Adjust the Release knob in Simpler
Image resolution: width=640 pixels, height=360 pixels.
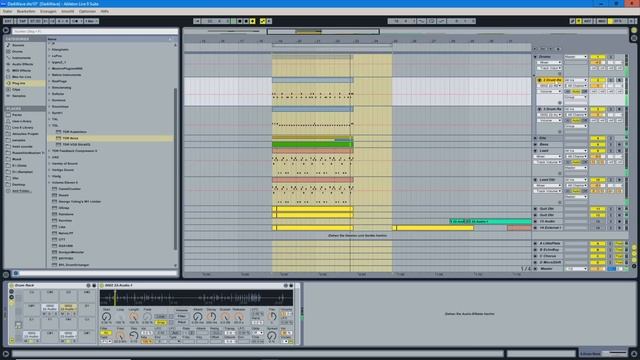pos(239,316)
